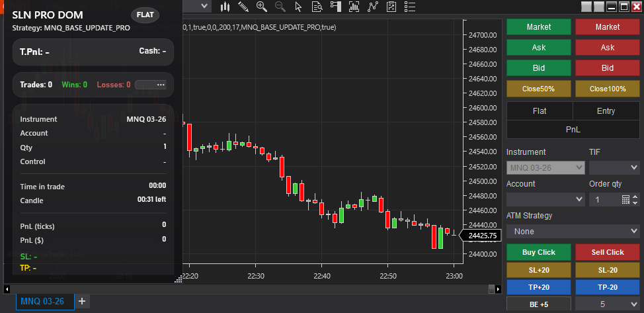Expand the TIF dropdown
This screenshot has width=644, height=313.
coord(614,167)
